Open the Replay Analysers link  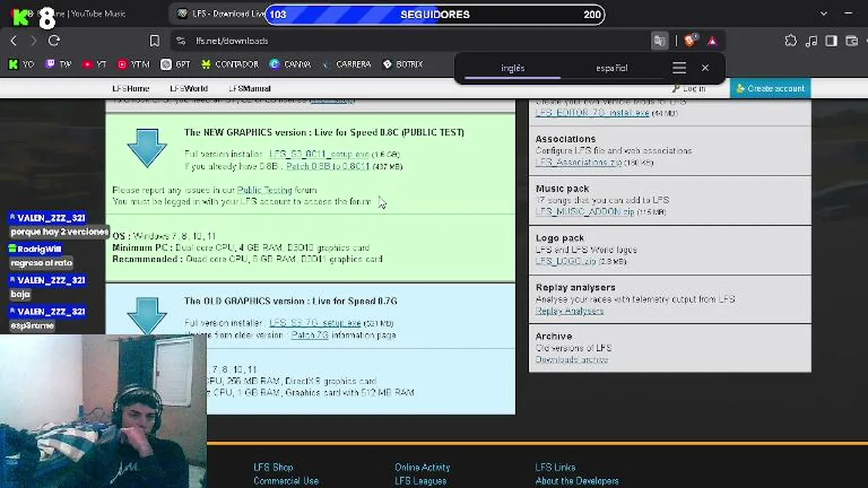570,310
